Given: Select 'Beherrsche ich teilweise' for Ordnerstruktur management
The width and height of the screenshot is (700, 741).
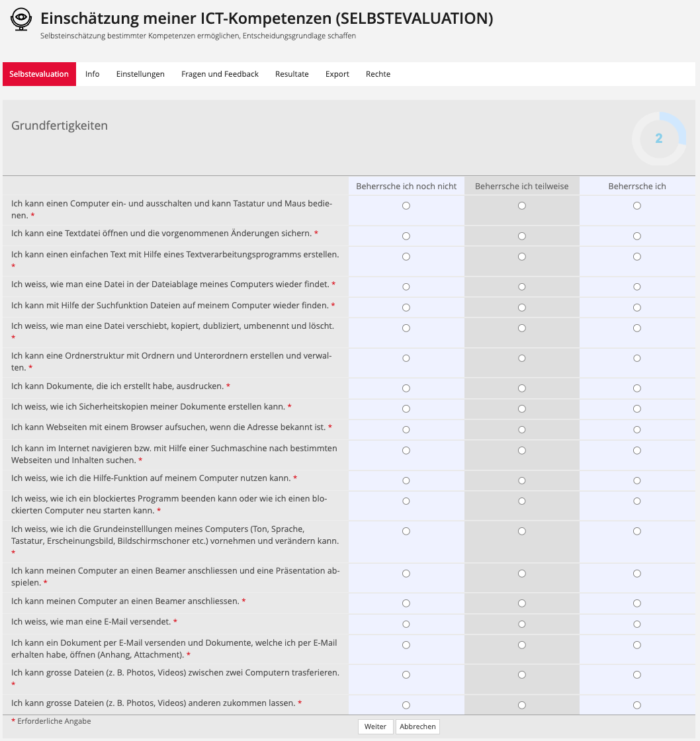Looking at the screenshot, I should click(x=522, y=358).
